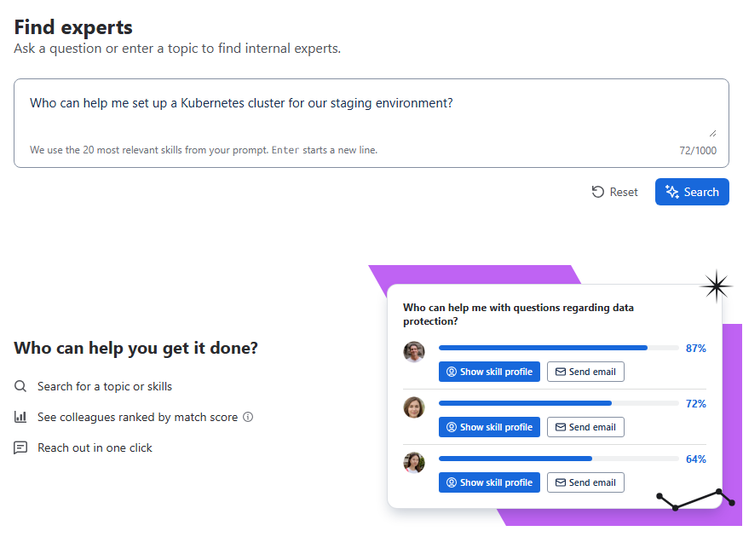
Task: Click 'See colleagues ranked by match score' text
Action: pyautogui.click(x=137, y=418)
